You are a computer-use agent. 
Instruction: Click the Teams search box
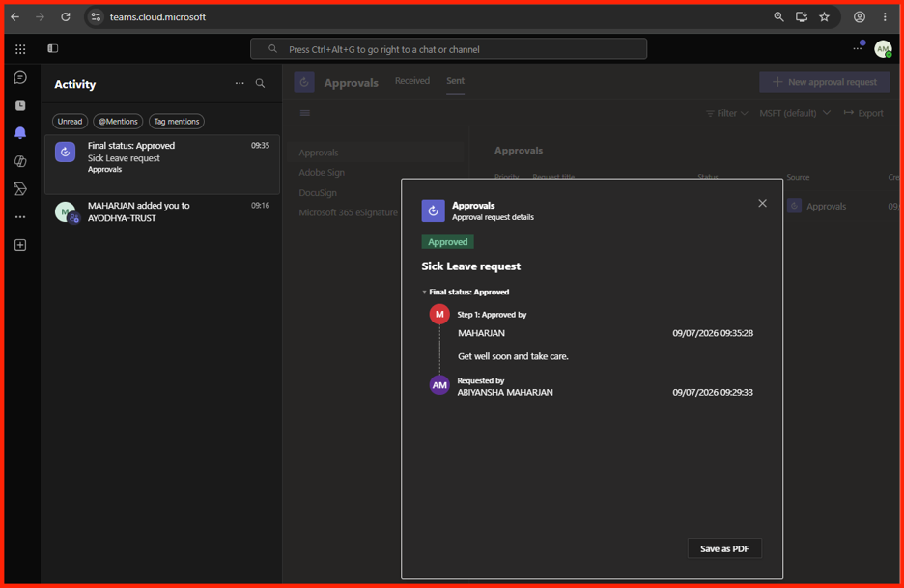tap(448, 49)
